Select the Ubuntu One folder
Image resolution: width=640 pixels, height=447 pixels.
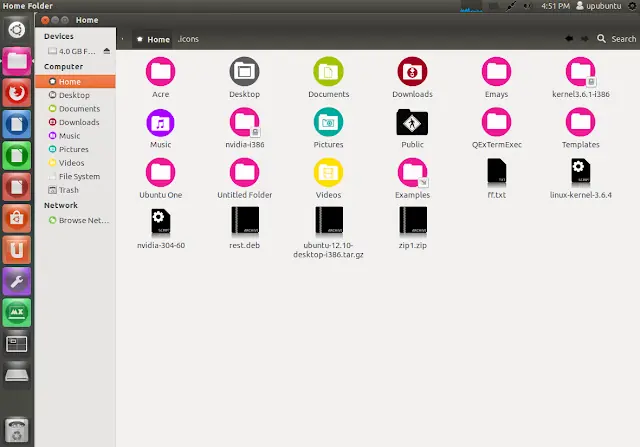tap(160, 173)
